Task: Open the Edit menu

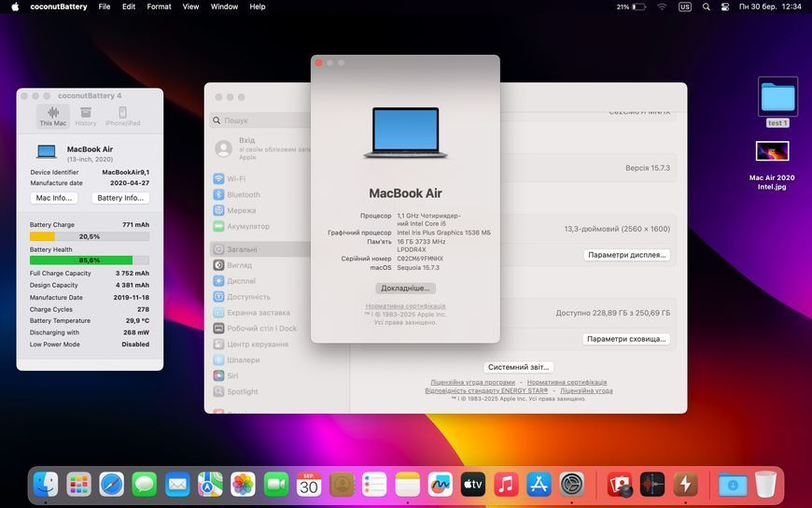Action: [129, 7]
